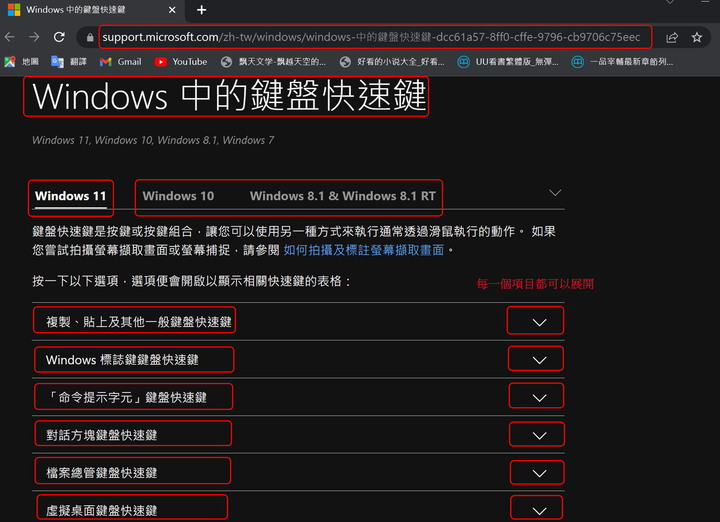
Task: Open the Gmail bookmark
Action: point(120,62)
